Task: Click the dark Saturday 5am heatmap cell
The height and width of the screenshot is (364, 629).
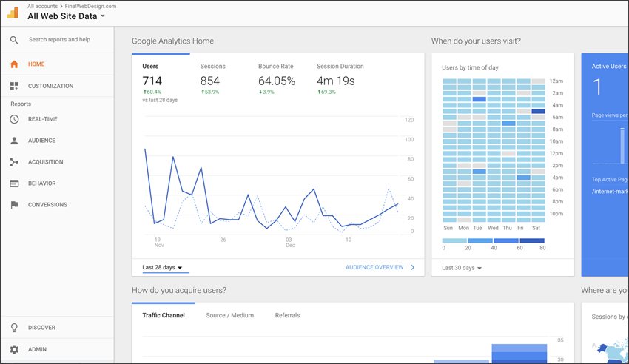Action: pyautogui.click(x=538, y=111)
